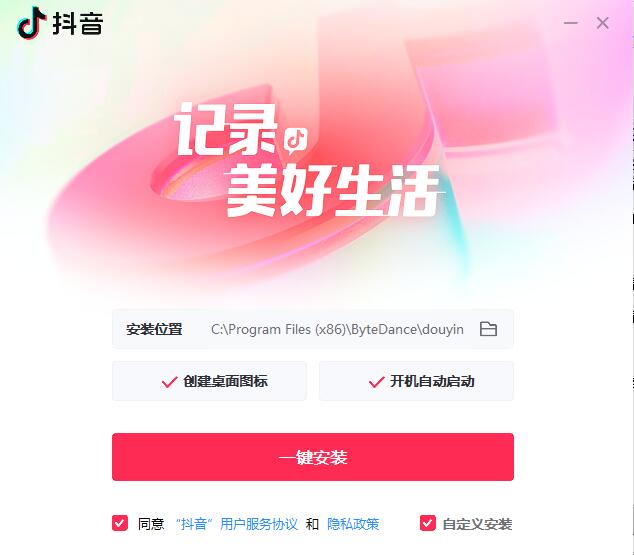Click the 抖音 wordmark text at top

[78, 23]
